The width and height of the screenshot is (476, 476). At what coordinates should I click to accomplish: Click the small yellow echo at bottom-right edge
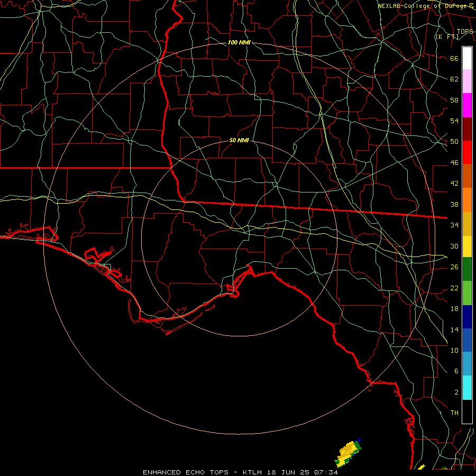click(422, 467)
